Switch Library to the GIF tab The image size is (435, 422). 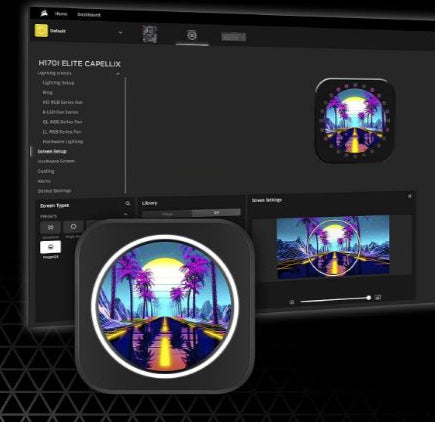tap(216, 212)
